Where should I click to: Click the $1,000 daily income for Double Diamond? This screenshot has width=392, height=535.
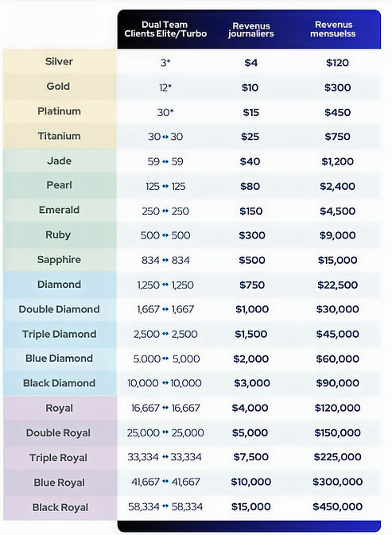coord(252,309)
